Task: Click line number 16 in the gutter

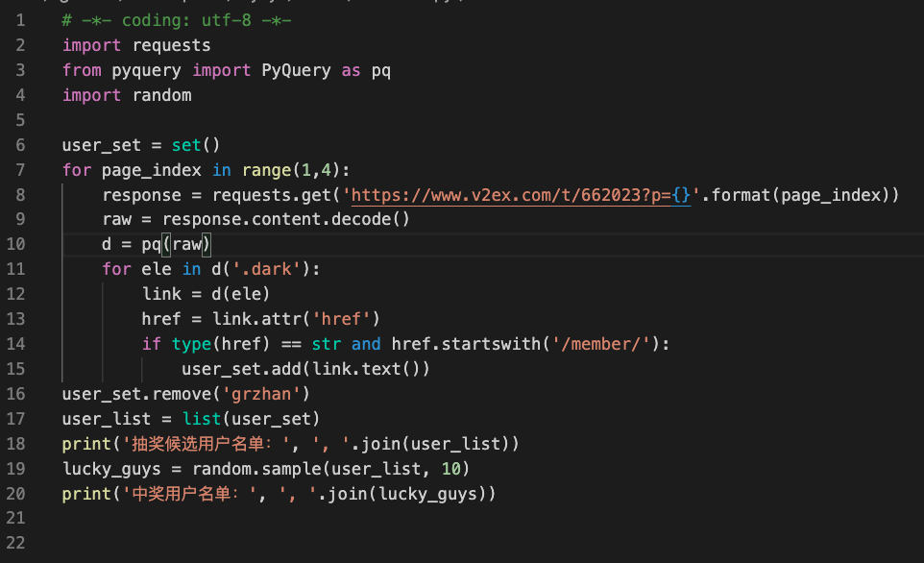Action: [16, 394]
